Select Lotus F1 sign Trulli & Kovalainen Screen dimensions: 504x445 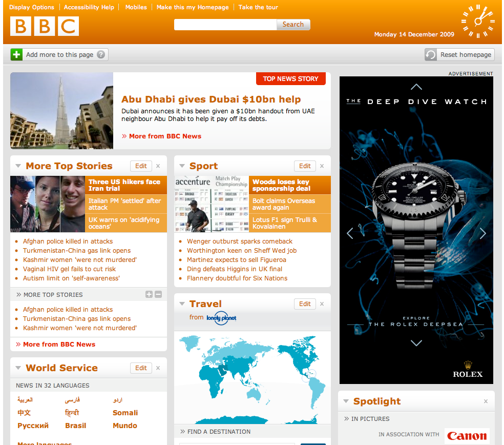pyautogui.click(x=290, y=223)
